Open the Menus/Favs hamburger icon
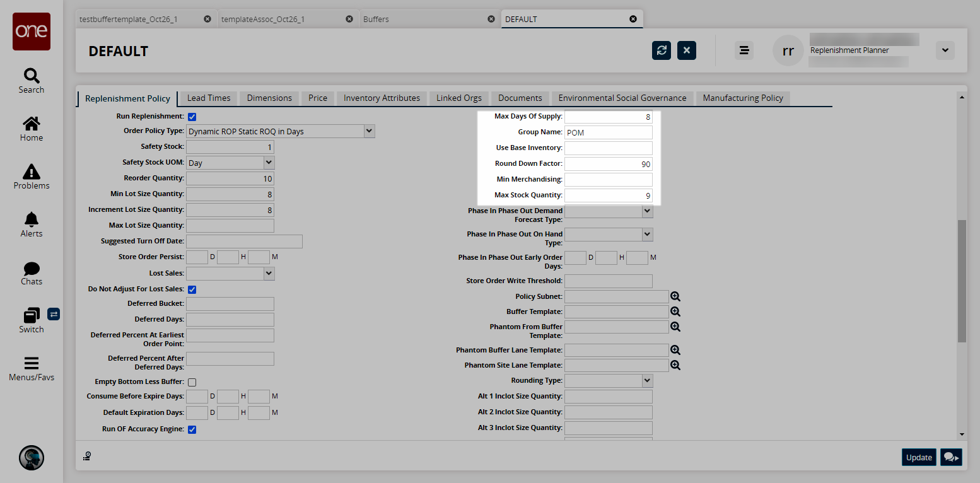 coord(32,368)
